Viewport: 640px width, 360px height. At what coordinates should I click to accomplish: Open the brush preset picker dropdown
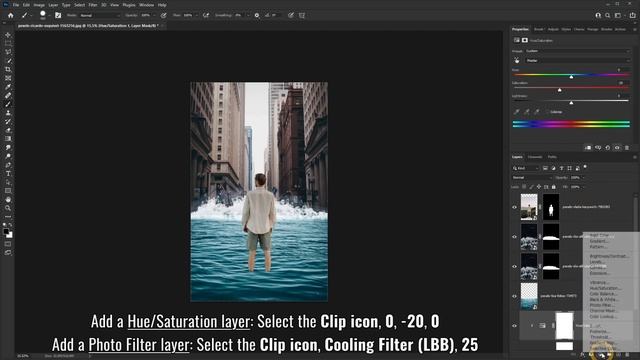coord(49,16)
